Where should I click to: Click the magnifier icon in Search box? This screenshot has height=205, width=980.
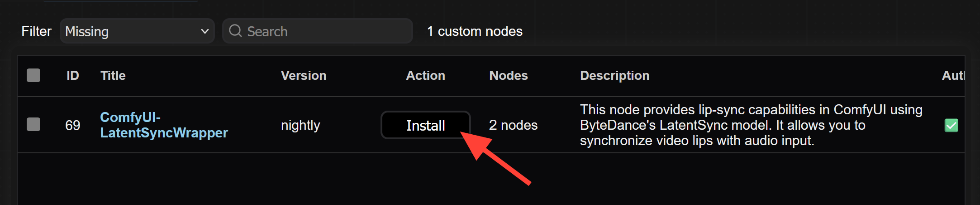click(235, 31)
